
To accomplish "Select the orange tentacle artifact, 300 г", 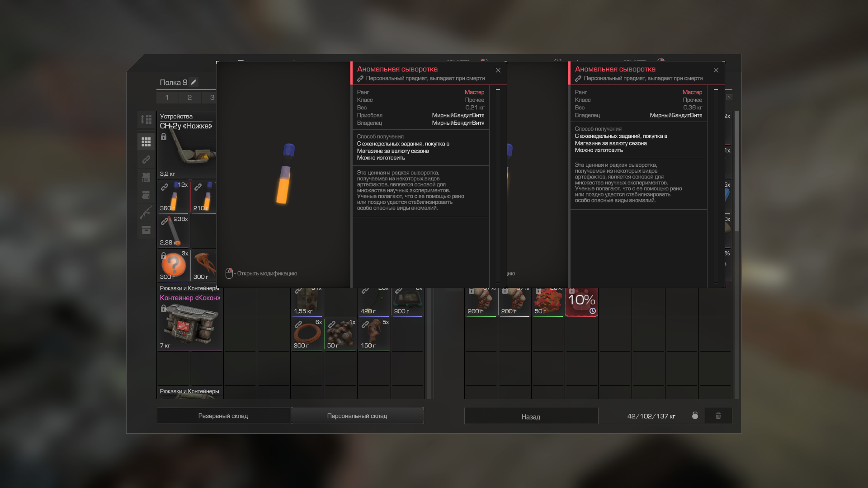I will click(203, 265).
